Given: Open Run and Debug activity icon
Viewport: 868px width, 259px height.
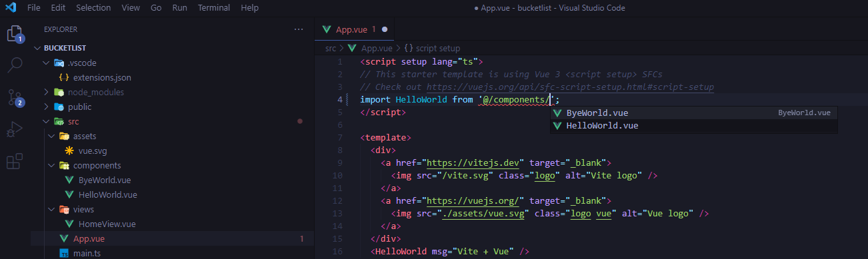Looking at the screenshot, I should (15, 129).
